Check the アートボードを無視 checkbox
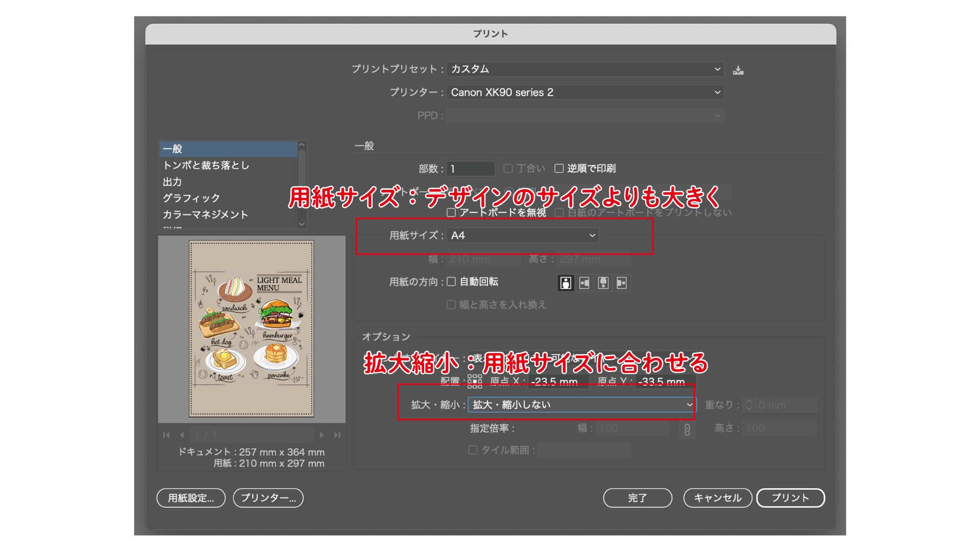 click(x=451, y=212)
